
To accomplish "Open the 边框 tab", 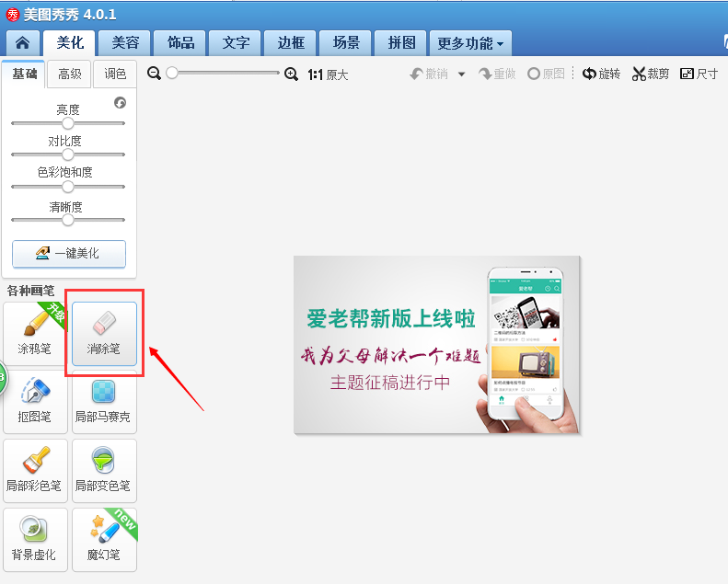I will pos(291,43).
